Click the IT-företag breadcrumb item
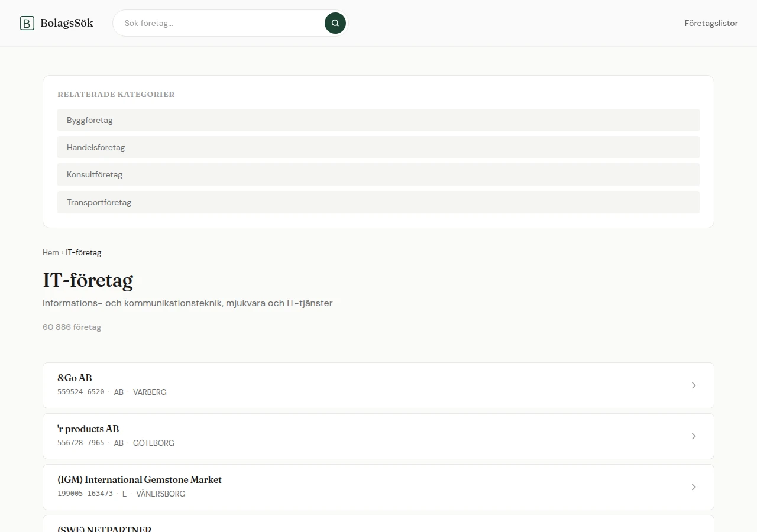 point(83,252)
